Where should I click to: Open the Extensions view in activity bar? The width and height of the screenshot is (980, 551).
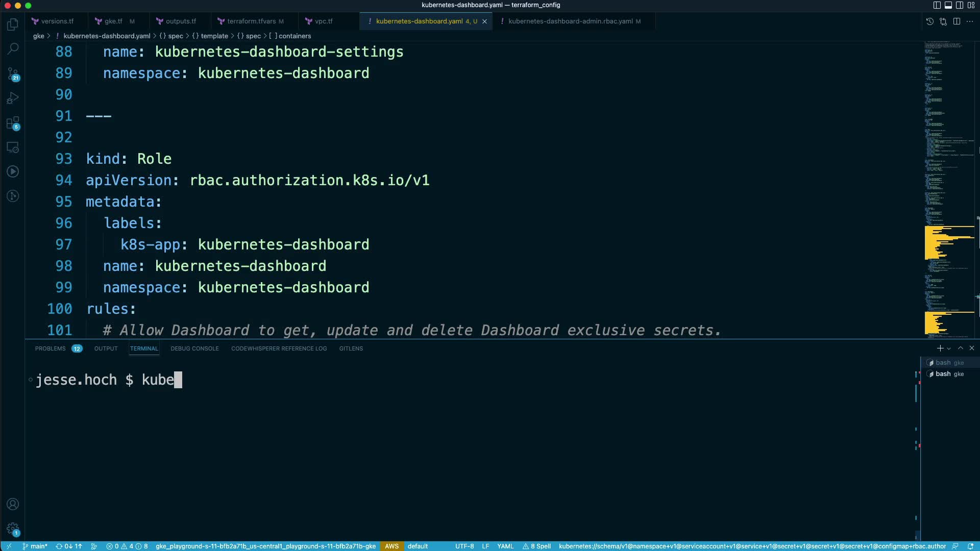click(x=13, y=123)
